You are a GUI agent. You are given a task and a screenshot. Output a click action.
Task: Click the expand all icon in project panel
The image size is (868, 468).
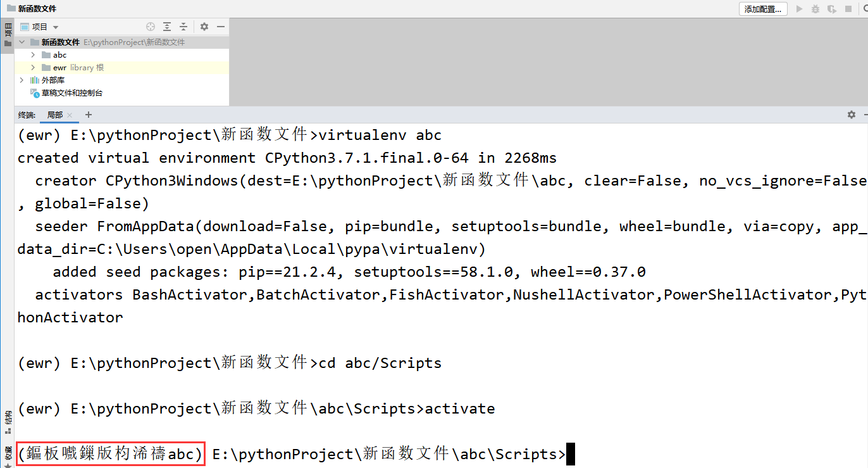pyautogui.click(x=167, y=27)
